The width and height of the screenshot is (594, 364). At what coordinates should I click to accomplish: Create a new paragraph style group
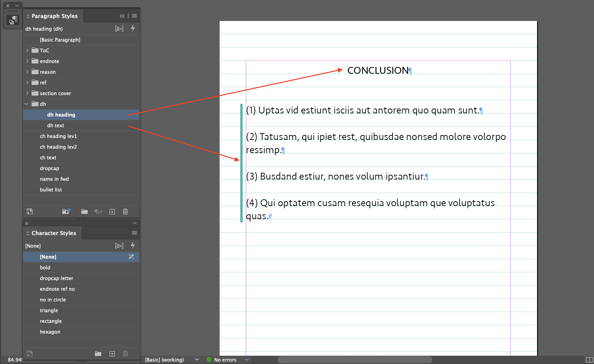[84, 211]
